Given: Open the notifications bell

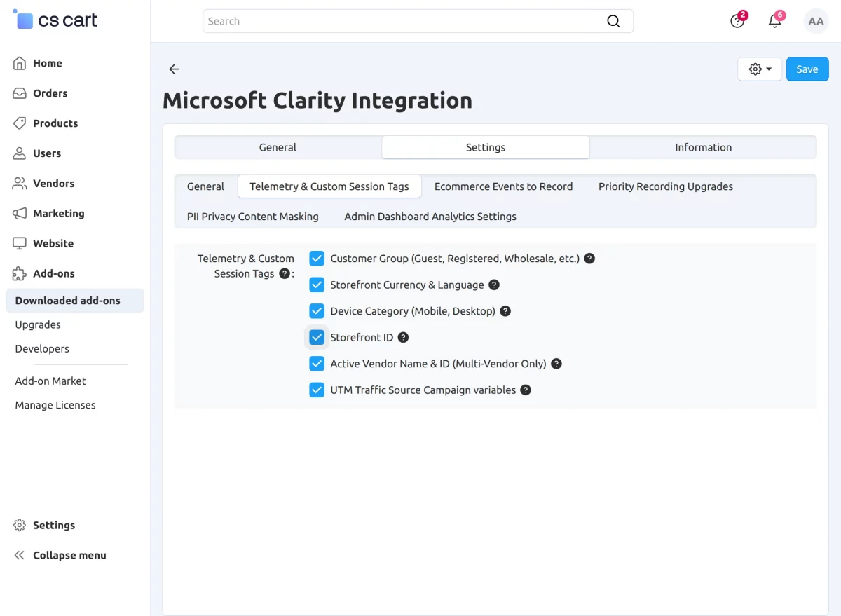Looking at the screenshot, I should tap(775, 20).
